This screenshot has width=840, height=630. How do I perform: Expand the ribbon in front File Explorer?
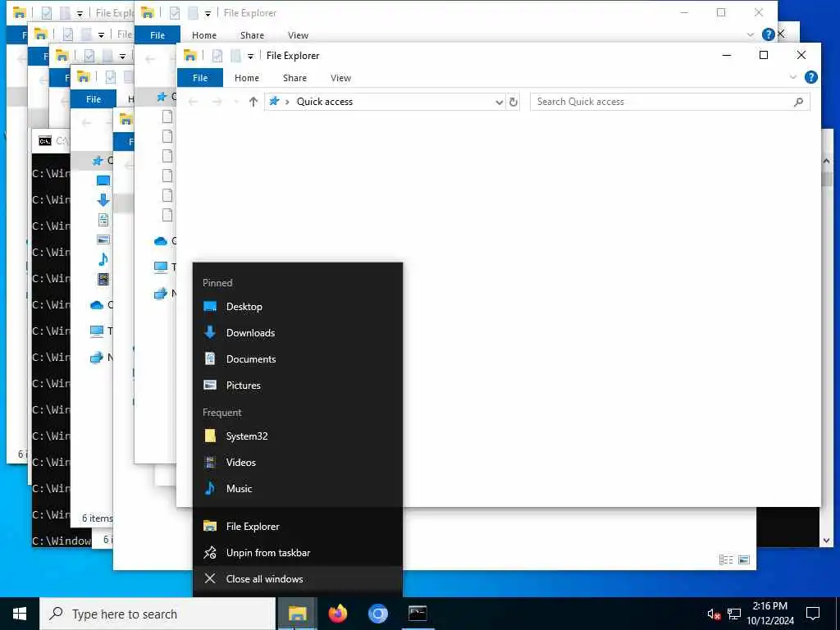coord(793,78)
